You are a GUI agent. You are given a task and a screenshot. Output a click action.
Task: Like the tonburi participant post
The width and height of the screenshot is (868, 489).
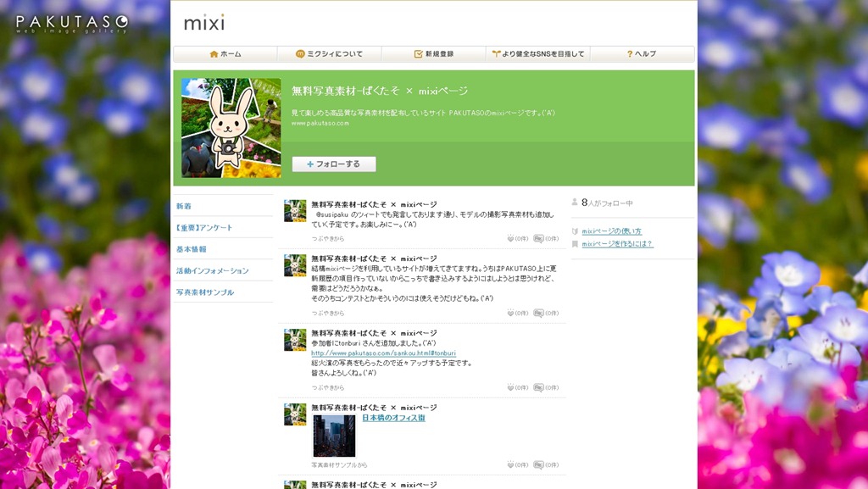[x=510, y=387]
